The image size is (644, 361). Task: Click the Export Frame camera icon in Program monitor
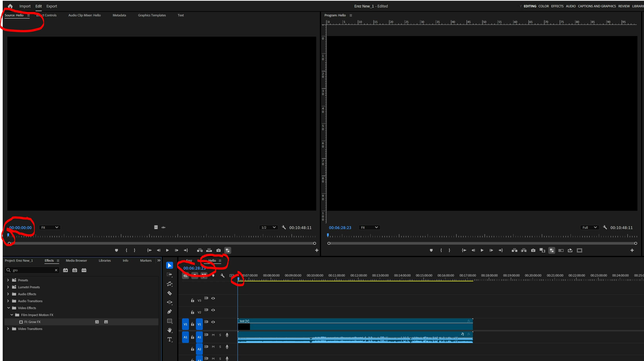pos(533,250)
